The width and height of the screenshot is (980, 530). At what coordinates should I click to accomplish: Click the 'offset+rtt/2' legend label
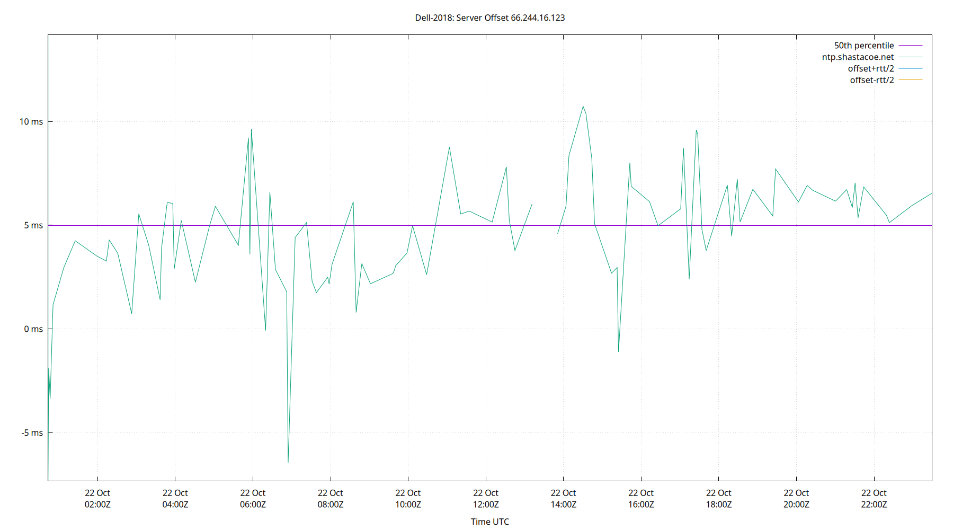pos(870,69)
